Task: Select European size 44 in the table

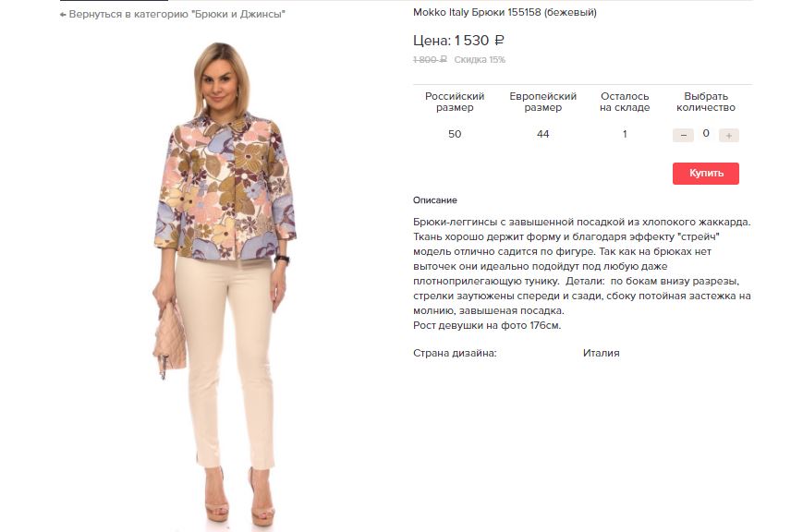Action: [x=542, y=134]
